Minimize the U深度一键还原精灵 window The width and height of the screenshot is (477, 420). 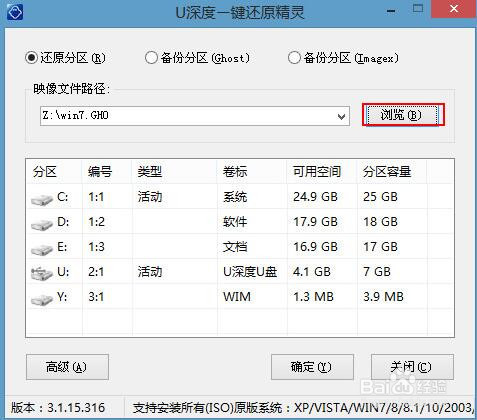[391, 11]
